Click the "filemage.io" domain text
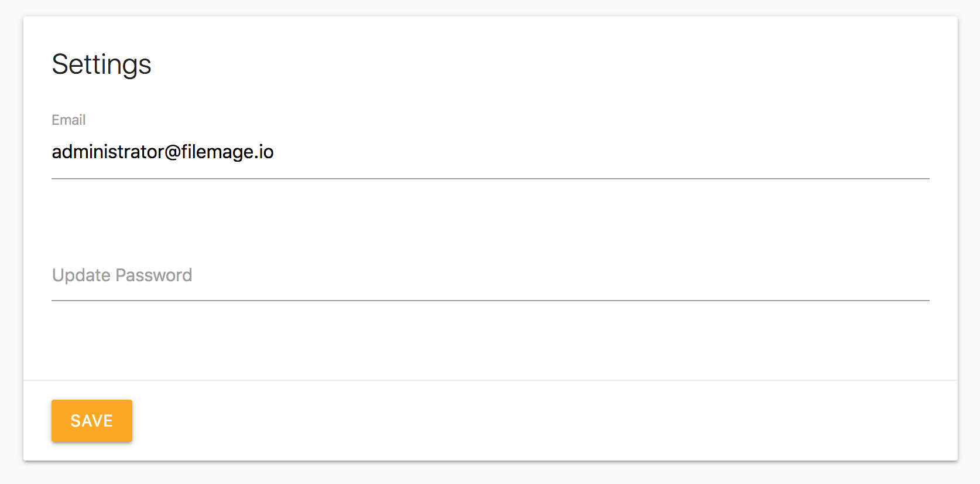980x484 pixels. coord(227,152)
